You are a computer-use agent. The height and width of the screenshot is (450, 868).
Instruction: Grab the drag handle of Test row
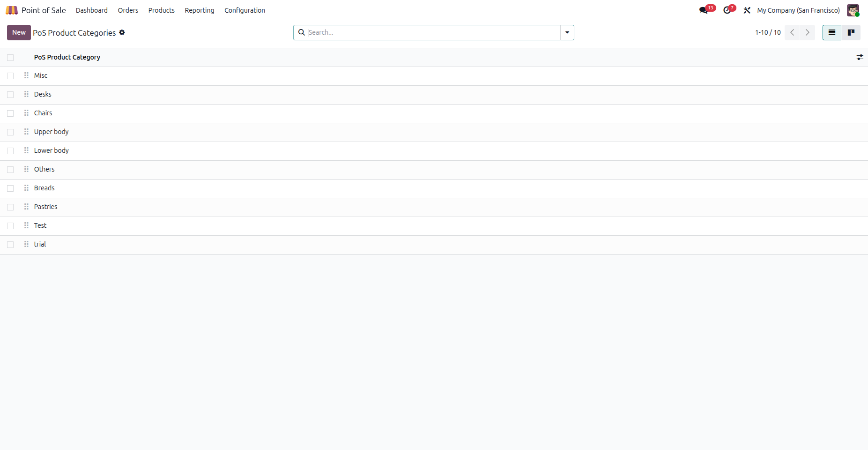point(26,225)
